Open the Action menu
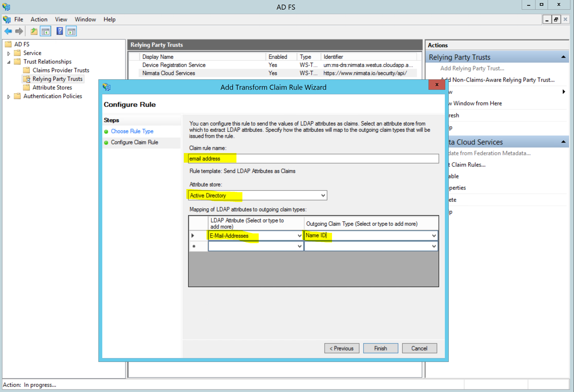 tap(39, 20)
